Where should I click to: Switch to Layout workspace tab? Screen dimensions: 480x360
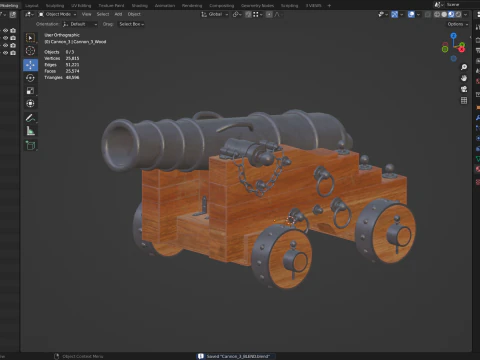[x=32, y=5]
